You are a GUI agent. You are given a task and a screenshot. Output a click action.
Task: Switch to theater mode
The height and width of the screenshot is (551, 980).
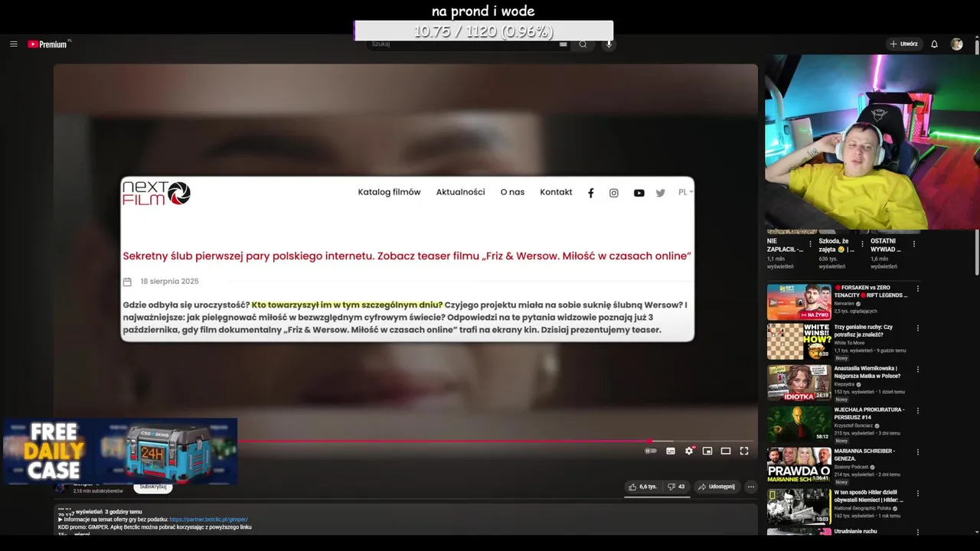726,451
